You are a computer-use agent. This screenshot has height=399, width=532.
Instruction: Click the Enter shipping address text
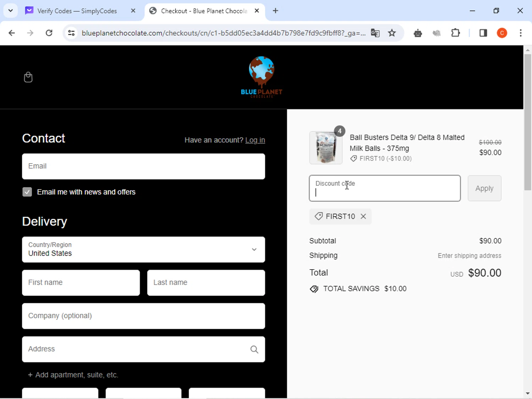pyautogui.click(x=470, y=256)
